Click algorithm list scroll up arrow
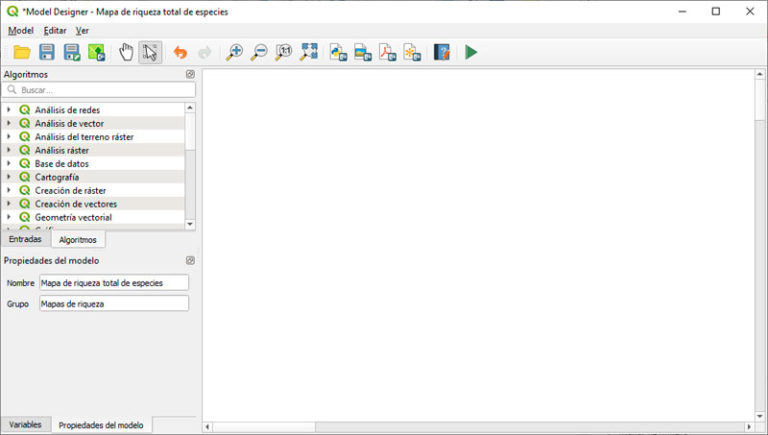 [x=190, y=107]
